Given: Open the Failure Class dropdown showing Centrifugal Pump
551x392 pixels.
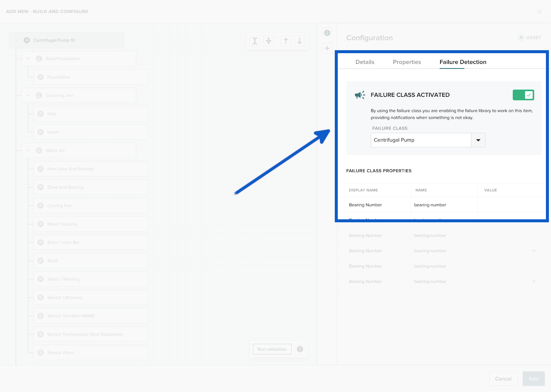Looking at the screenshot, I should tap(478, 140).
